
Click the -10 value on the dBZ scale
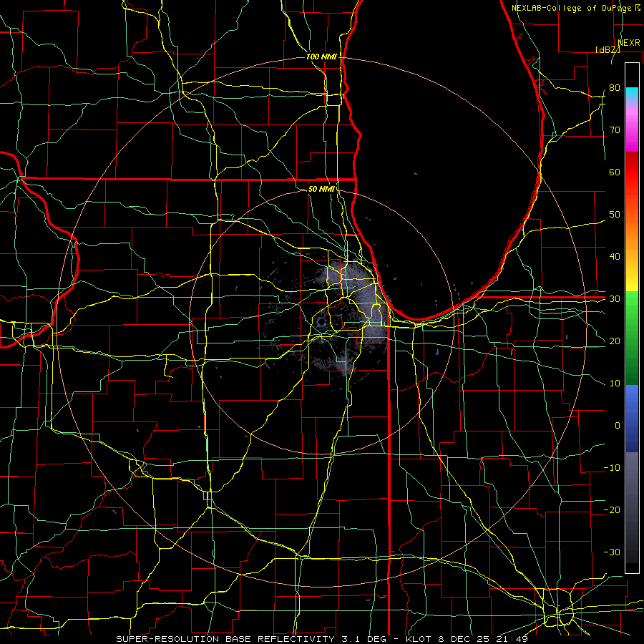click(x=612, y=468)
